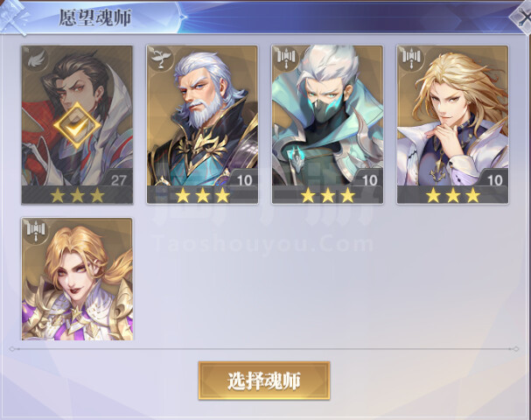The width and height of the screenshot is (531, 420).
Task: Click the three stars under the blond man card
Action: [x=453, y=196]
